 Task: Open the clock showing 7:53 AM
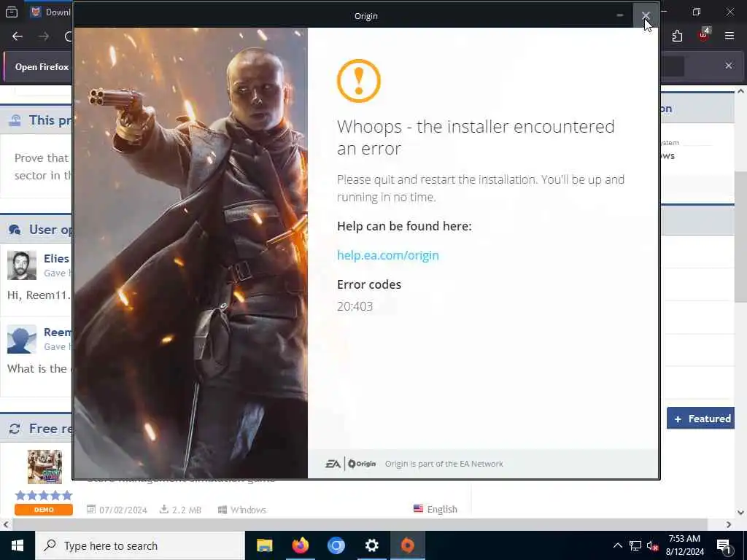684,545
